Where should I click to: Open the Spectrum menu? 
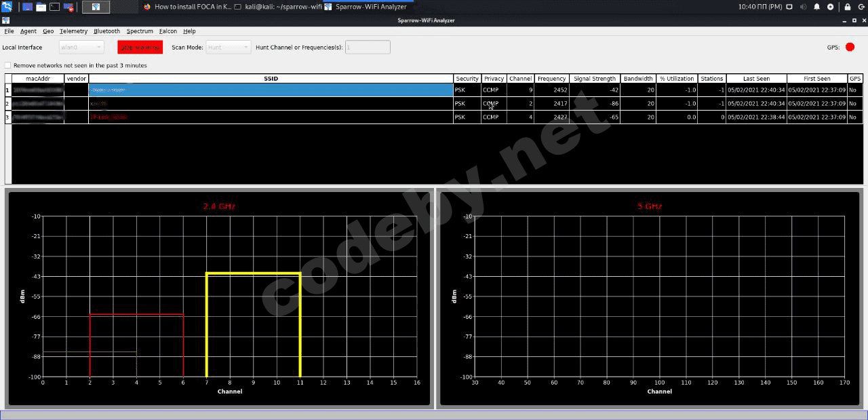click(x=140, y=31)
